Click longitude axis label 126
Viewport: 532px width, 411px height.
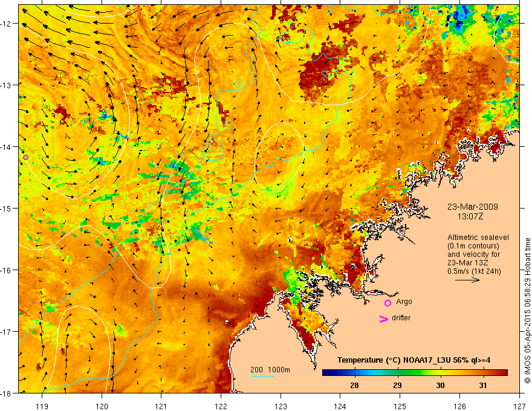pyautogui.click(x=459, y=406)
